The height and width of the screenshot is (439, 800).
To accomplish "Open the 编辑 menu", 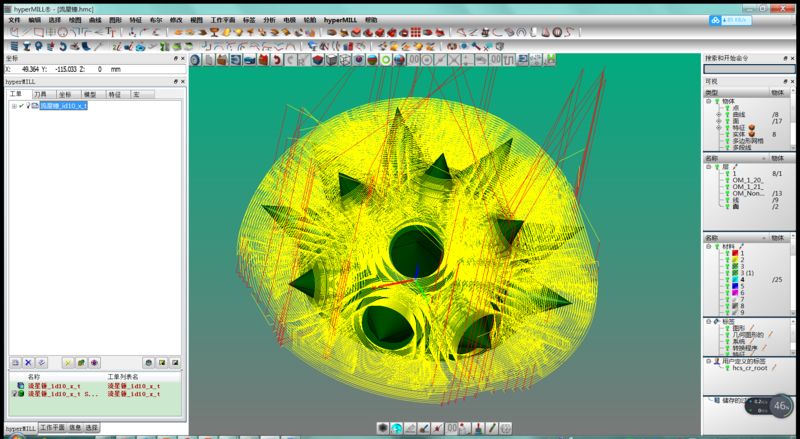I will tap(35, 20).
